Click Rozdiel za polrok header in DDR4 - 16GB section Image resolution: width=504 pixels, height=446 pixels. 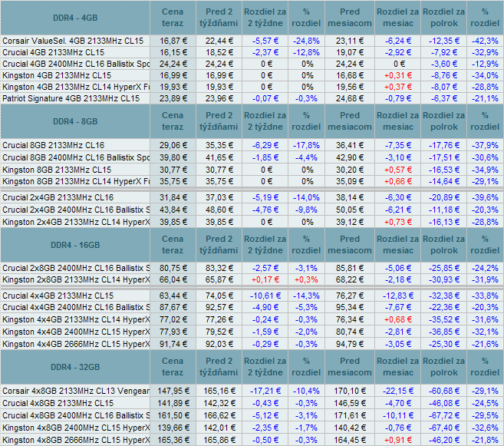tap(444, 245)
